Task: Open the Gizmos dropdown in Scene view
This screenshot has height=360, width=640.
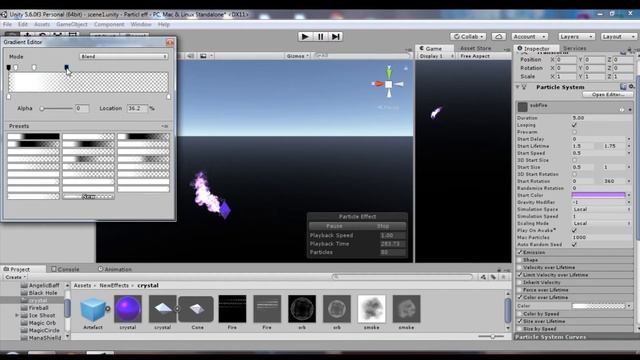Action: point(297,56)
